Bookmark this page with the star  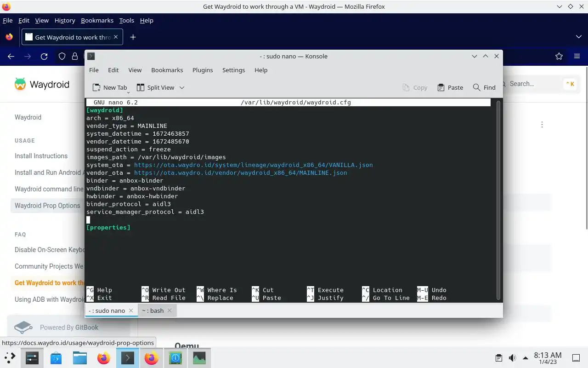click(x=559, y=56)
